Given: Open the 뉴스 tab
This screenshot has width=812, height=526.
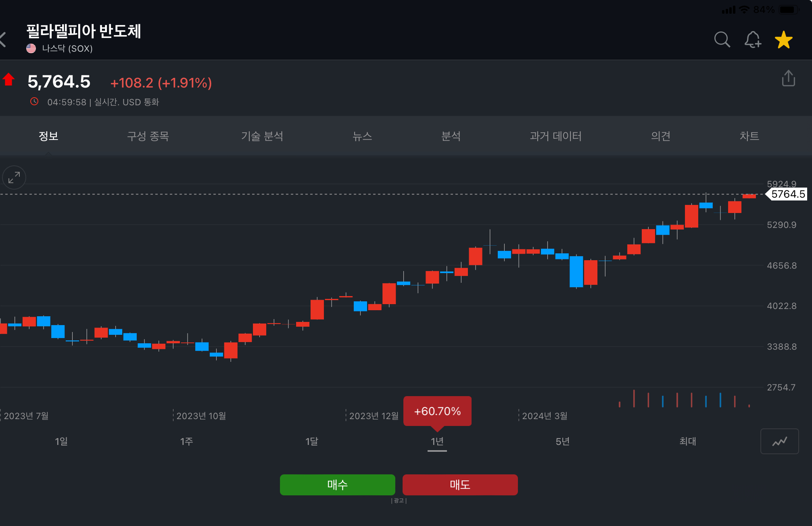Looking at the screenshot, I should click(x=362, y=136).
